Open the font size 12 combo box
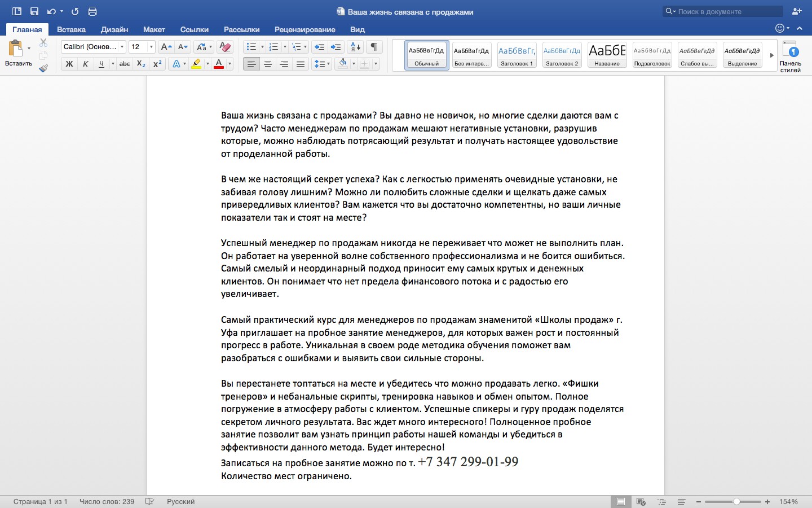Viewport: 812px width, 508px height. pyautogui.click(x=142, y=47)
